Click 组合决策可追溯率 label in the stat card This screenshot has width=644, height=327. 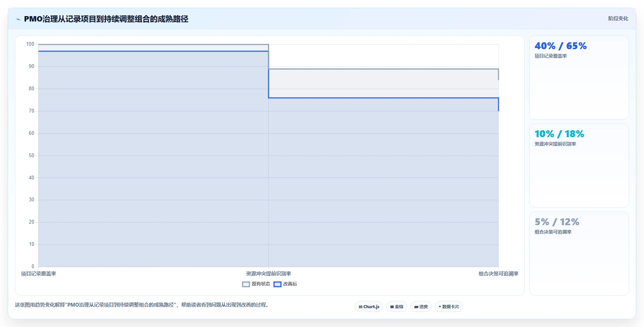553,232
